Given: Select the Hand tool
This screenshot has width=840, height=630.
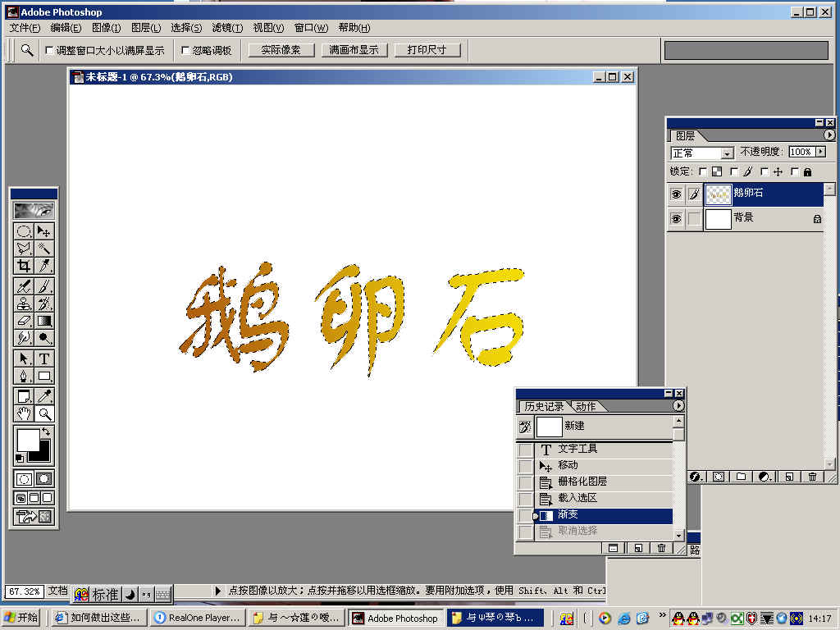Looking at the screenshot, I should pos(24,413).
